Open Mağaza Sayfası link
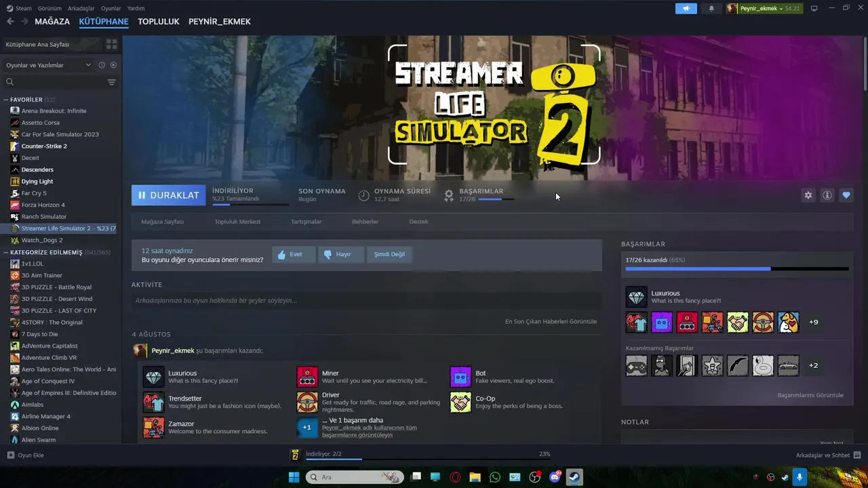868x488 pixels. [x=162, y=222]
